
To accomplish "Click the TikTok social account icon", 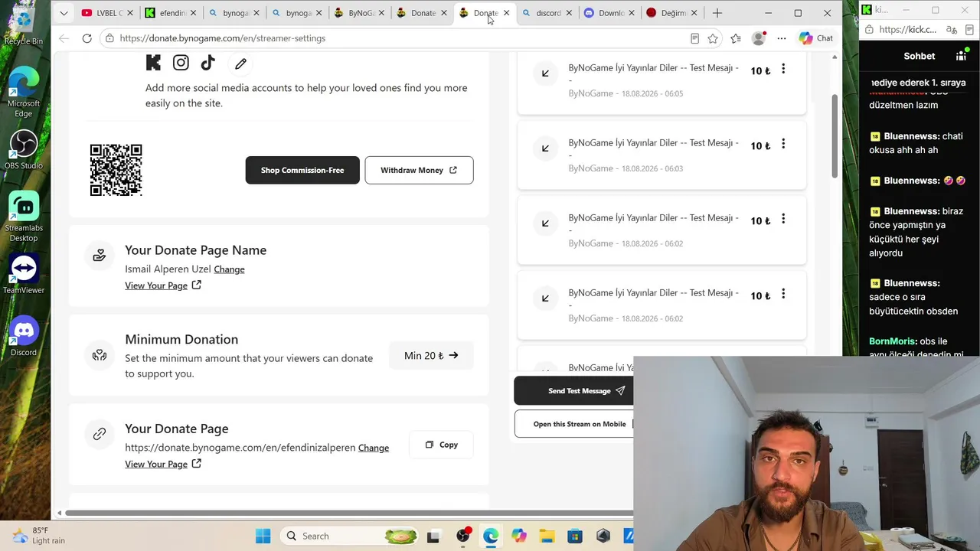I will (x=207, y=64).
